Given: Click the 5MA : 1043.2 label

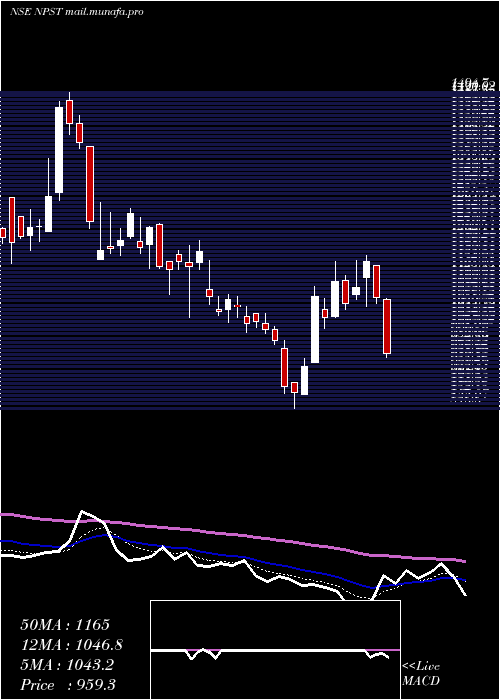Looking at the screenshot, I should point(67,665).
